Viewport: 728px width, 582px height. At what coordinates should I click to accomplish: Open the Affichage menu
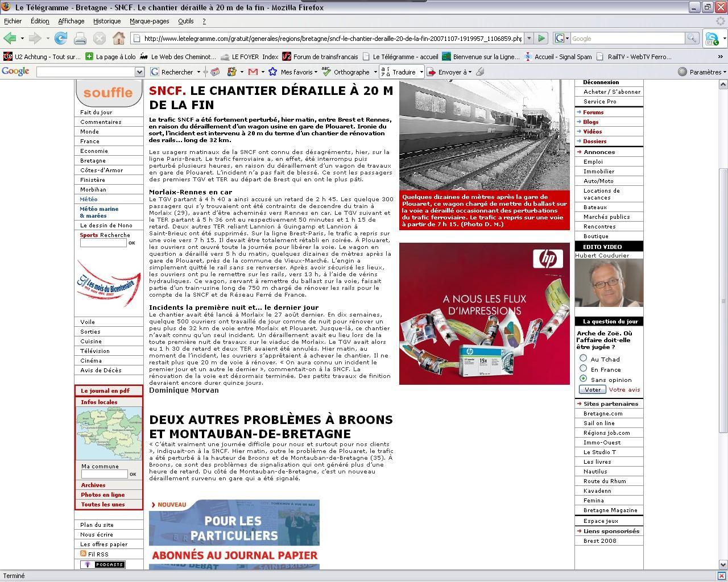click(71, 21)
